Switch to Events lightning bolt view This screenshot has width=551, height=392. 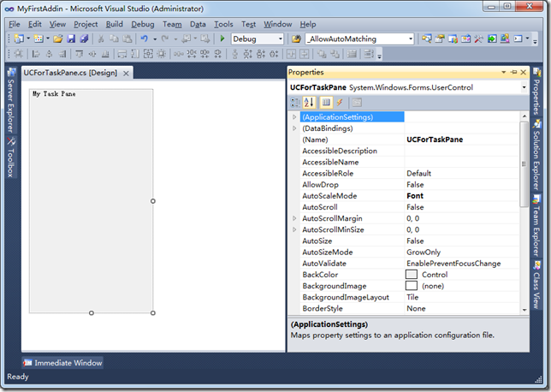click(340, 103)
